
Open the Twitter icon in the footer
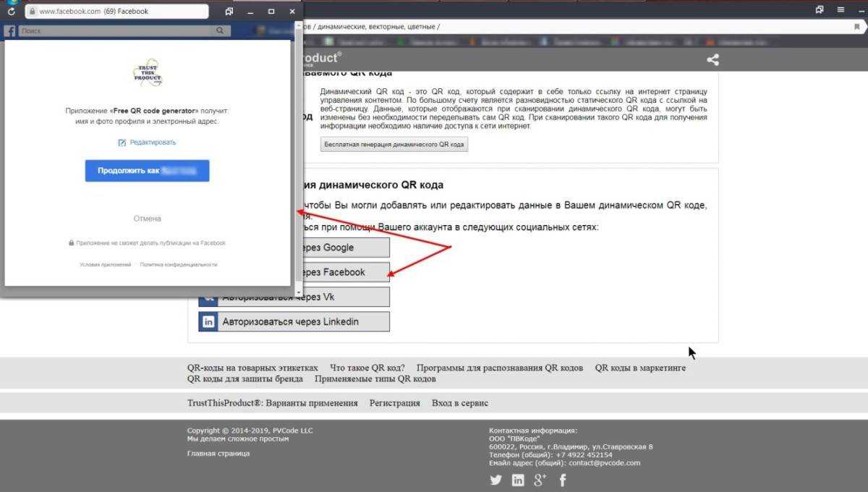pyautogui.click(x=495, y=480)
